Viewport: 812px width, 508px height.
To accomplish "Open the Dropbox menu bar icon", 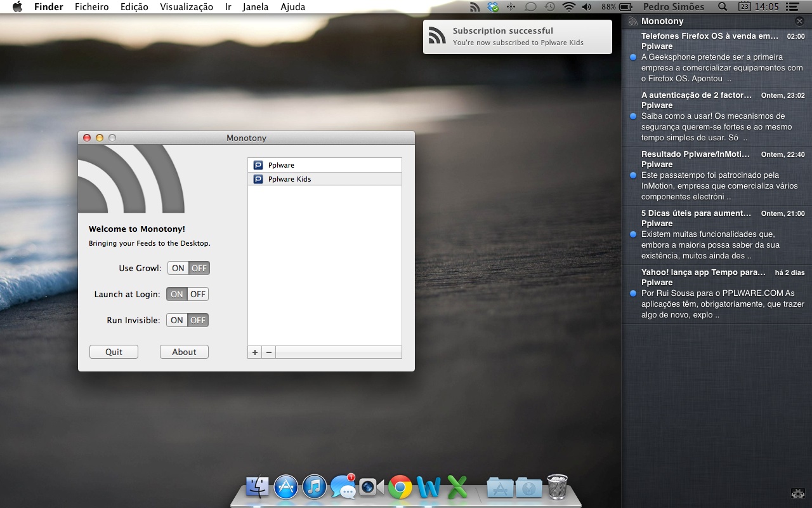I will pos(493,7).
